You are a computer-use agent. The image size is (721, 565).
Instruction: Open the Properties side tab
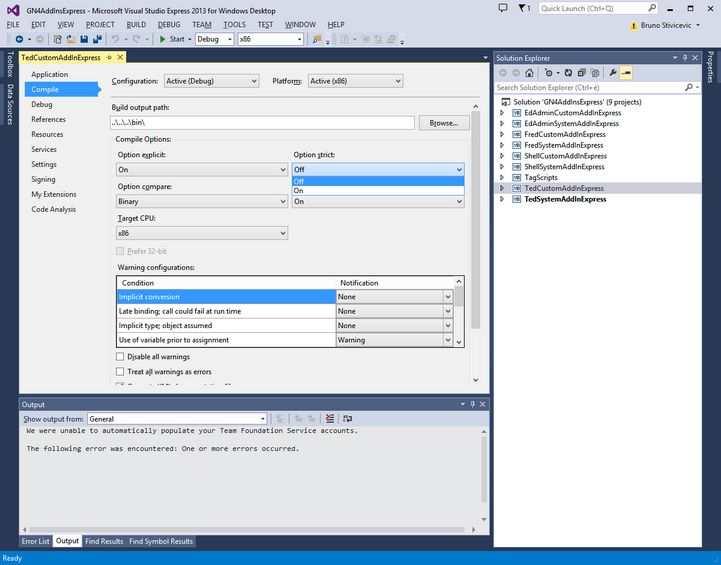[710, 67]
